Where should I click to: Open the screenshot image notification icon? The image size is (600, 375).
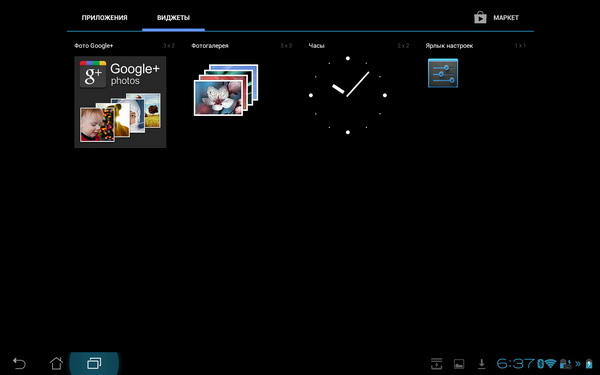(x=459, y=364)
